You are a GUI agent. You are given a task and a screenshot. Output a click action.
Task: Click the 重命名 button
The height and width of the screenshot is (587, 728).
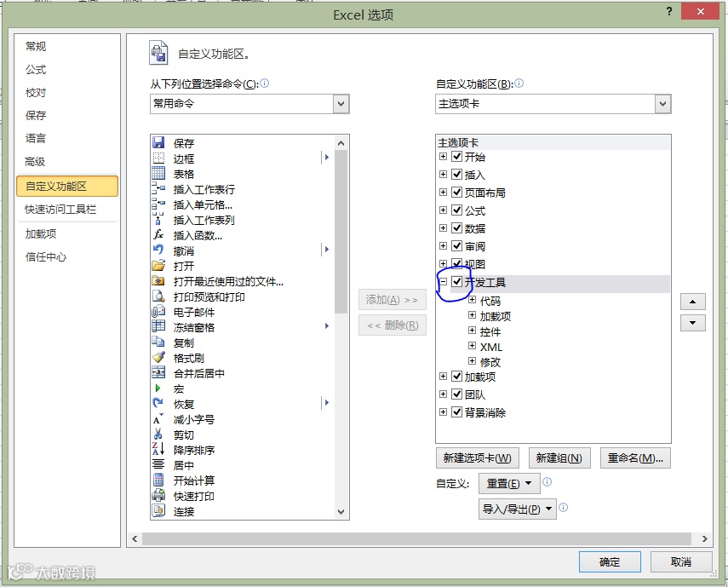(x=635, y=458)
